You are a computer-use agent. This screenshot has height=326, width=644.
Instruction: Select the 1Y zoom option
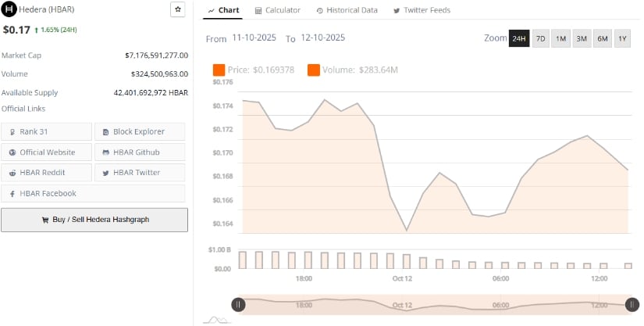click(622, 38)
